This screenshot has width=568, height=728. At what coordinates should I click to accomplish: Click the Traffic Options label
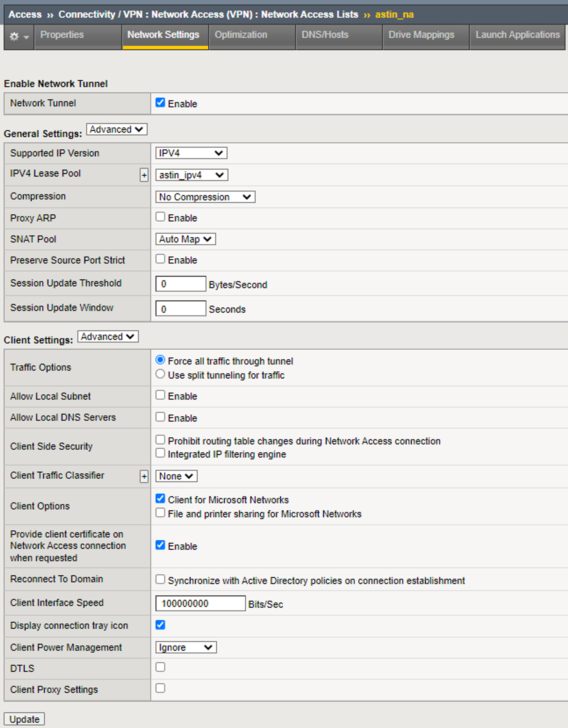click(41, 367)
